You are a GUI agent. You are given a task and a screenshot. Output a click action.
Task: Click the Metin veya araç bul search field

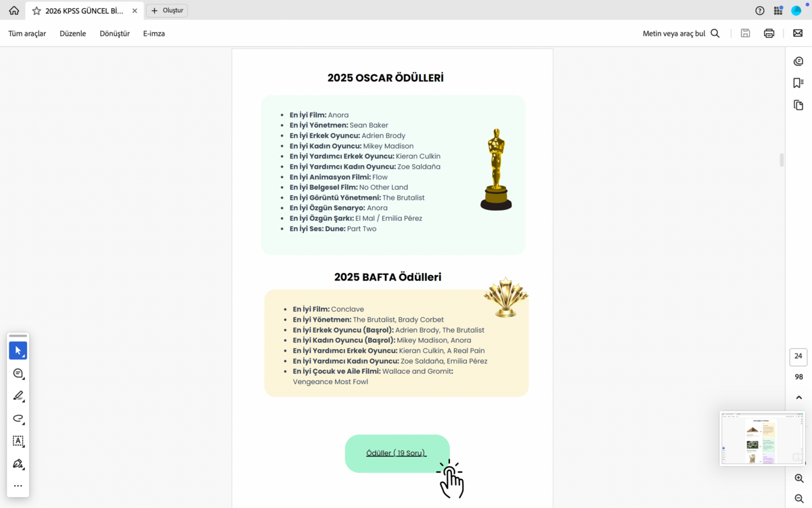point(674,33)
